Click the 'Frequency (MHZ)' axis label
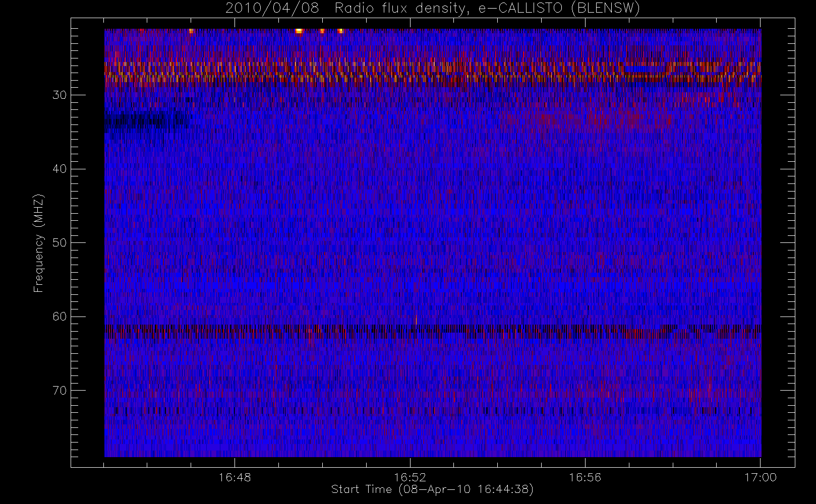This screenshot has height=504, width=816. tap(39, 243)
